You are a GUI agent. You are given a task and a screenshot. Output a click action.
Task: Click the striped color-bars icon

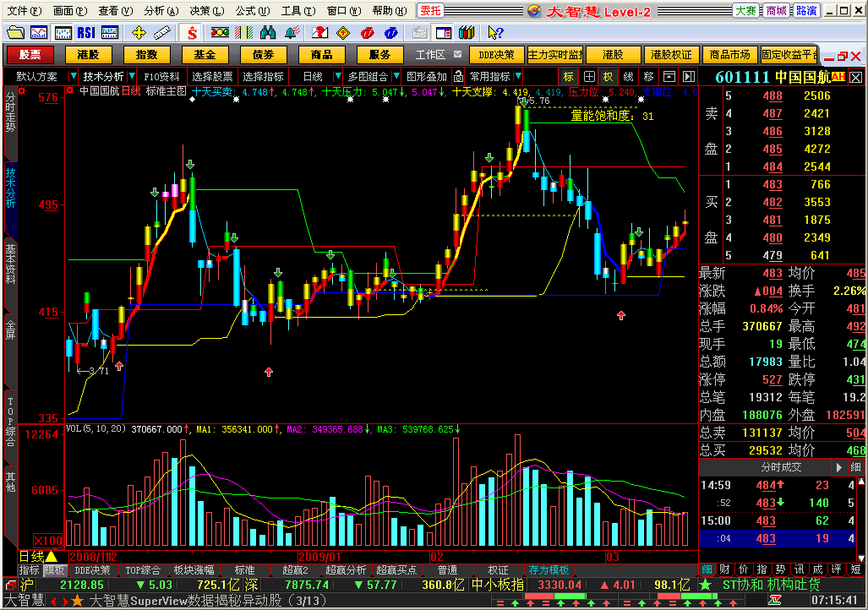click(x=243, y=33)
